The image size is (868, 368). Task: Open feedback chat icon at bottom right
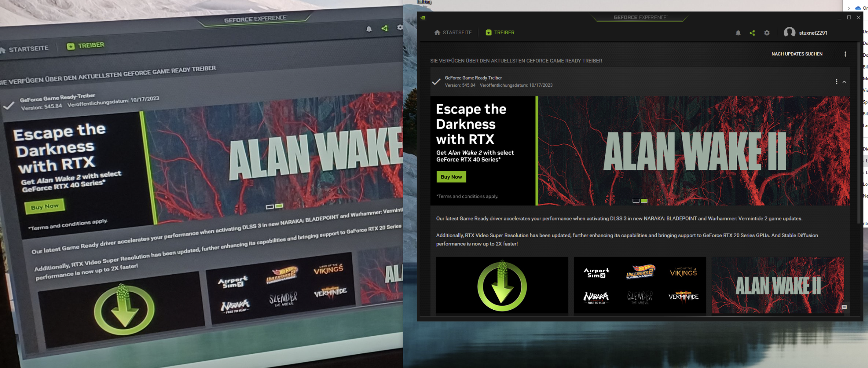(844, 307)
